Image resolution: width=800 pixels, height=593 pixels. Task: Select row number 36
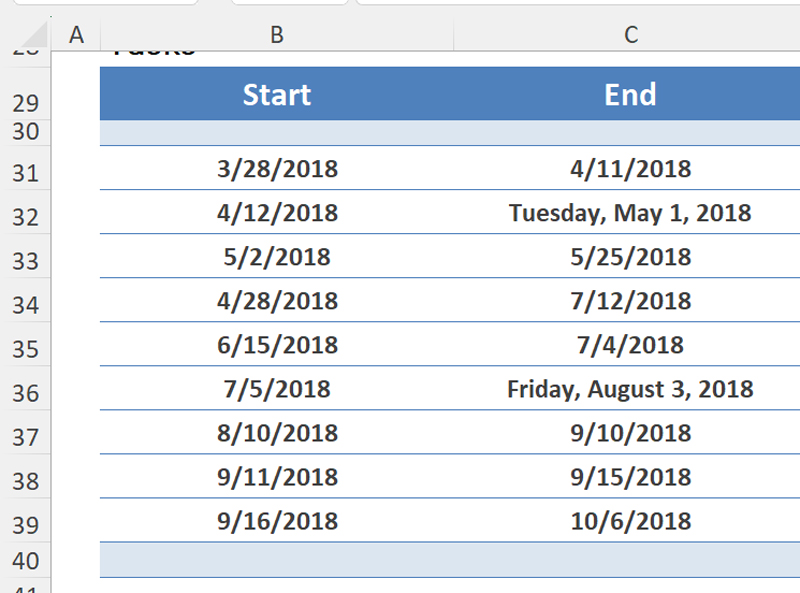coord(27,388)
